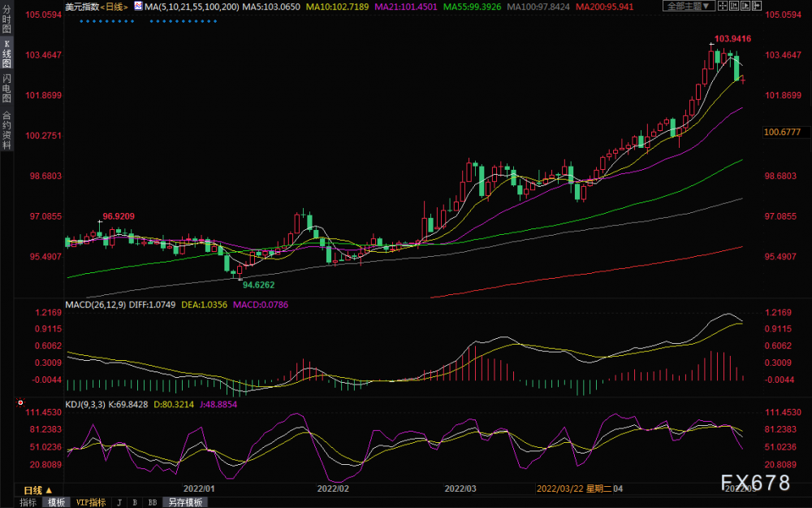Click the BB template button

pyautogui.click(x=153, y=502)
